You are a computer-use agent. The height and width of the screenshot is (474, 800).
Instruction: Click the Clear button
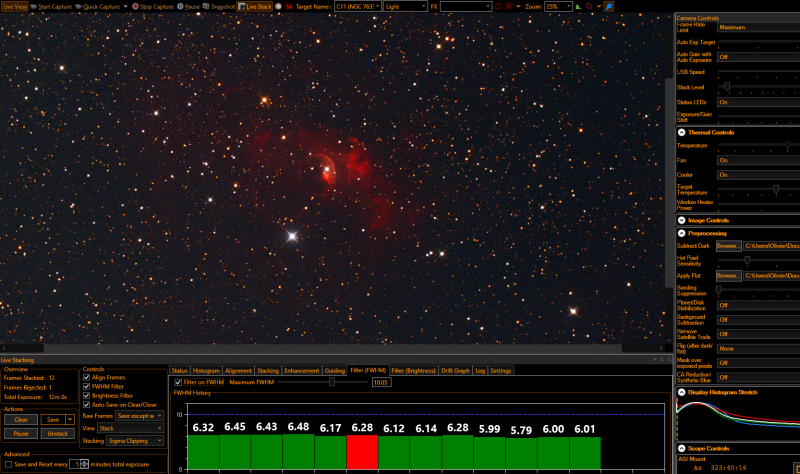point(21,420)
